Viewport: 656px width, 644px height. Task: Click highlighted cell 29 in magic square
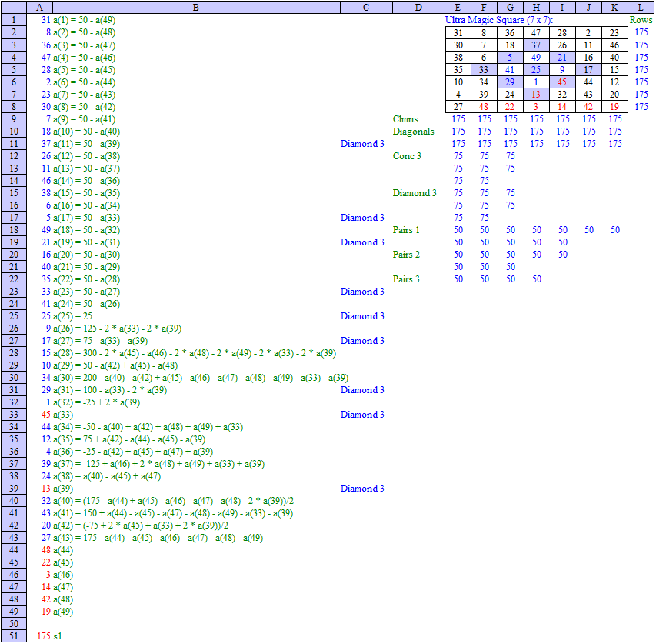(510, 82)
